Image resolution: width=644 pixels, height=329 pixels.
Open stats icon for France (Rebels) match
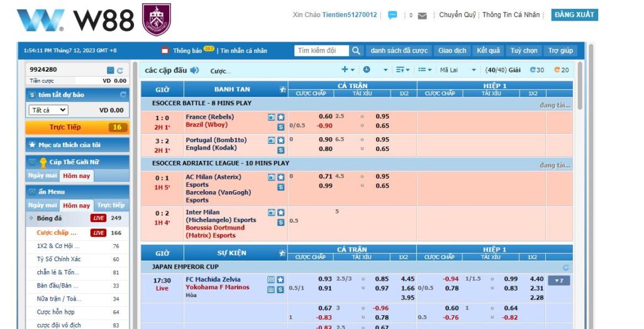tap(272, 117)
